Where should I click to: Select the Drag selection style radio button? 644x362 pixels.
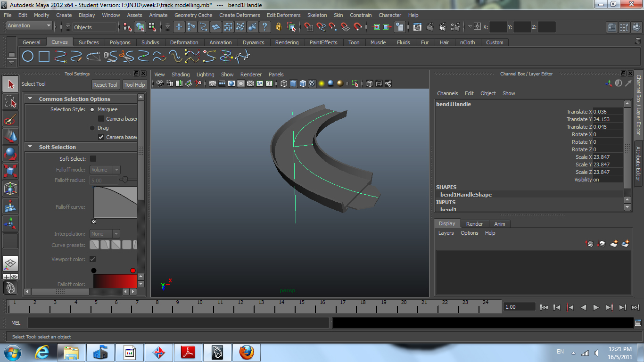point(92,128)
